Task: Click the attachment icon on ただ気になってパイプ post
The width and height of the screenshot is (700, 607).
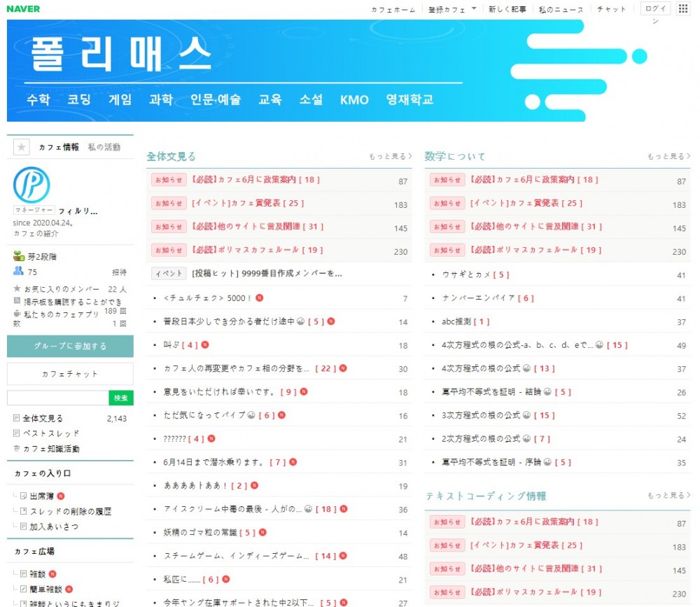Action: pyautogui.click(x=251, y=415)
